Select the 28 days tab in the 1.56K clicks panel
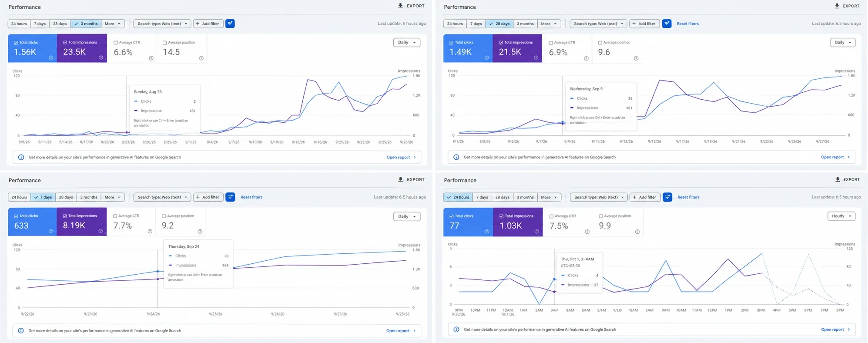Viewport: 868px width, 343px height. 60,24
